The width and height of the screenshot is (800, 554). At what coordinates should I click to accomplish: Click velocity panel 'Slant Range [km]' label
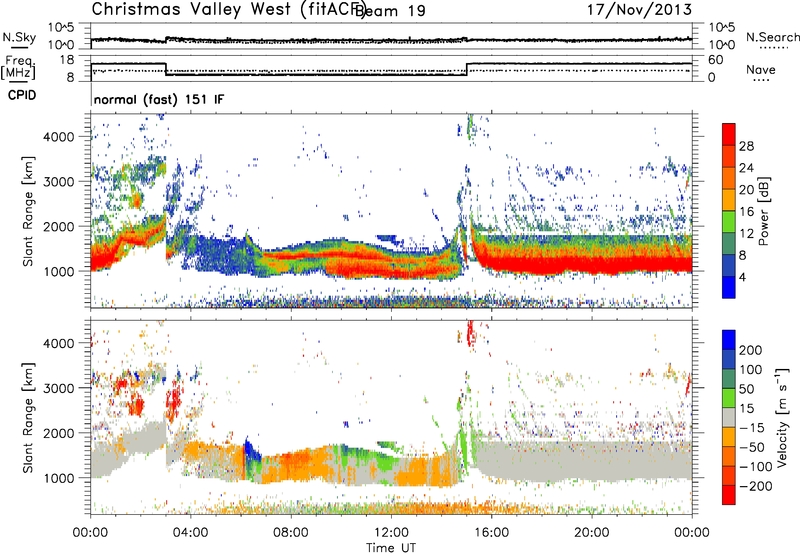(29, 417)
